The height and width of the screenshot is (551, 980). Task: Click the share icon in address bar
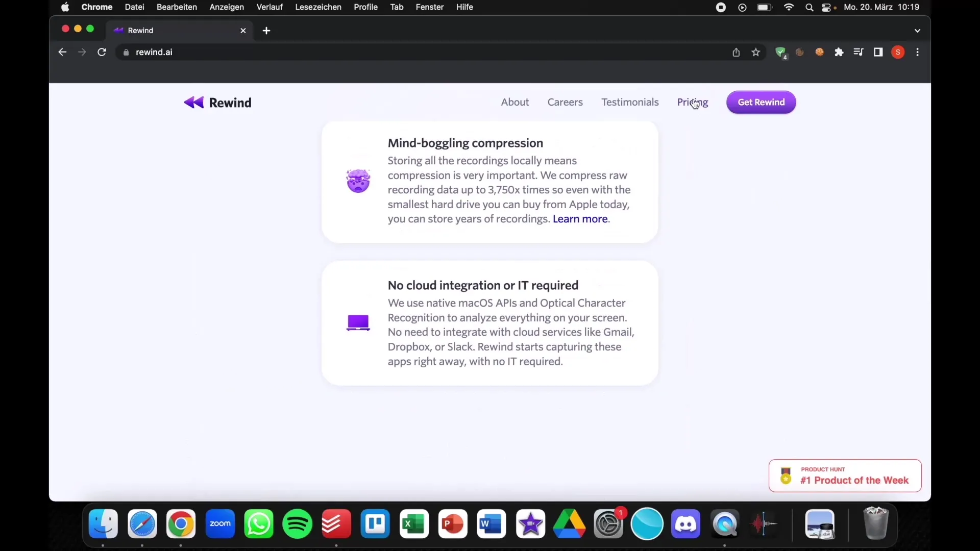(x=736, y=52)
